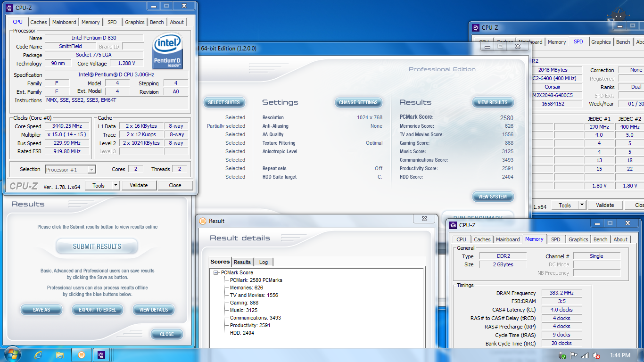Select the 'TV and Movies: 1556' tree row

[254, 295]
